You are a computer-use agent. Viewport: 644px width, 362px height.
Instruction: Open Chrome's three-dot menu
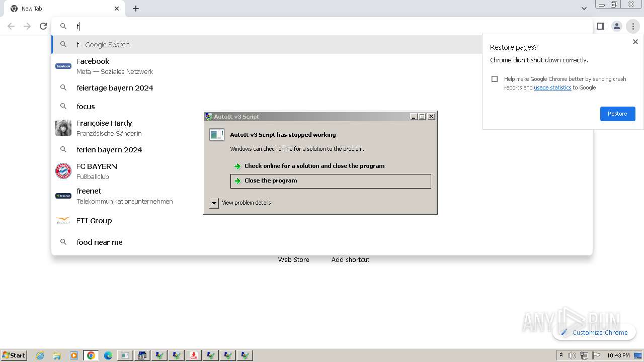point(633,26)
